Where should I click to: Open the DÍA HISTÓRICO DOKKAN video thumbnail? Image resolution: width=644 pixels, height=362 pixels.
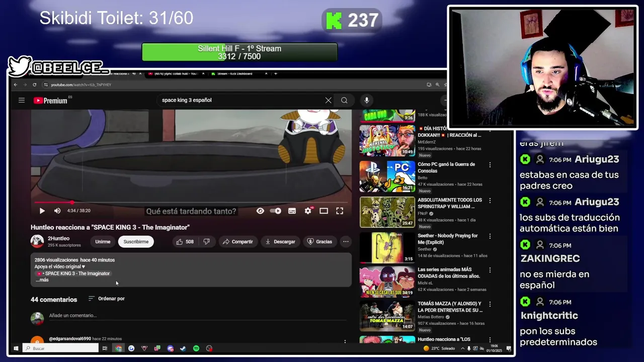[x=387, y=140]
